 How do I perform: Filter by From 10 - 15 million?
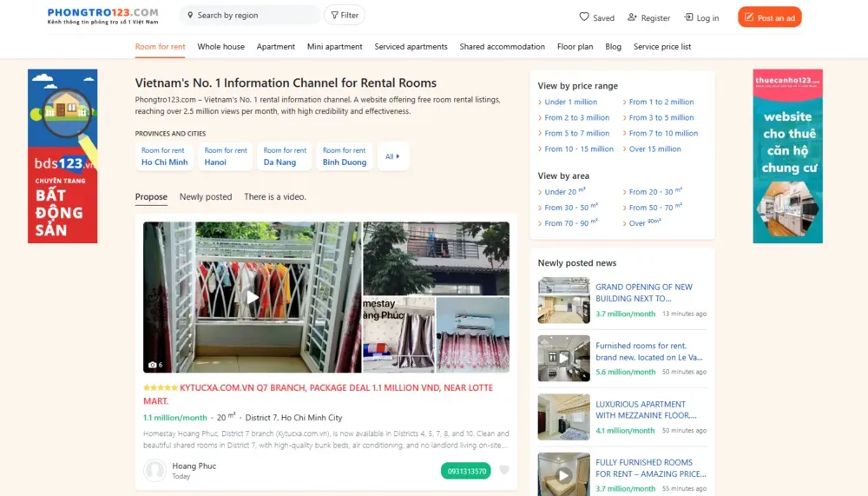(x=579, y=149)
